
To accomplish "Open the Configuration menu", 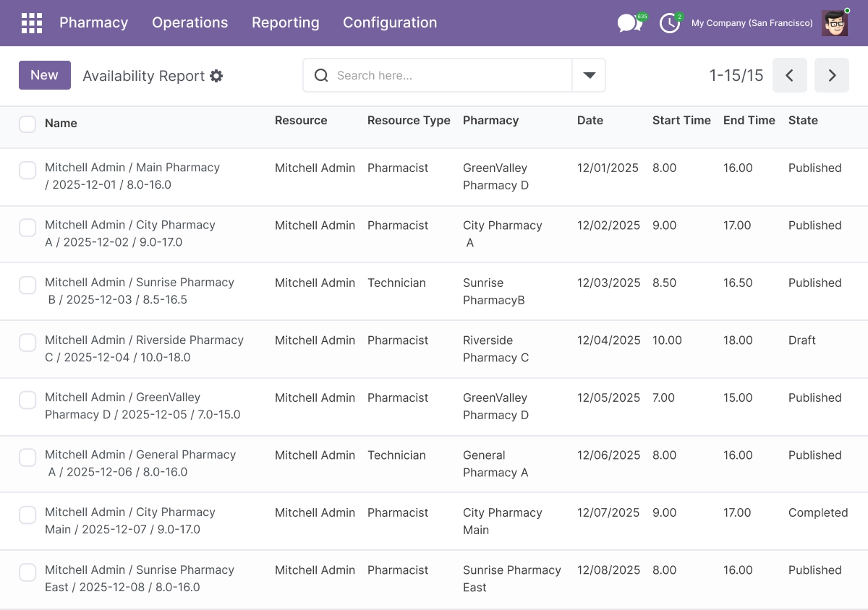I will click(x=390, y=23).
